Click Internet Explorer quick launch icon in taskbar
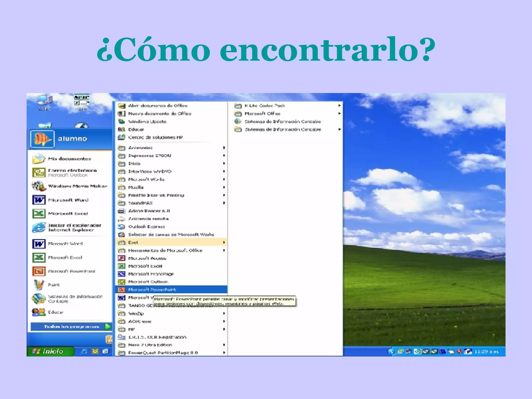The height and width of the screenshot is (399, 532). [x=84, y=351]
